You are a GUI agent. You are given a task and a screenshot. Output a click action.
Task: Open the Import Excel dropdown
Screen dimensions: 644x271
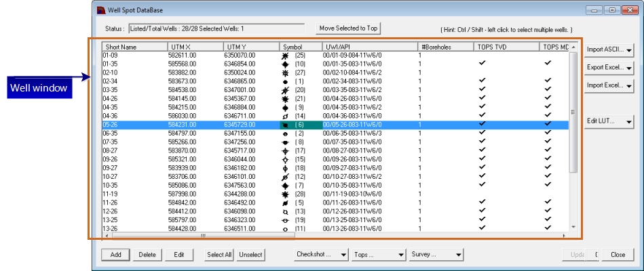point(609,85)
